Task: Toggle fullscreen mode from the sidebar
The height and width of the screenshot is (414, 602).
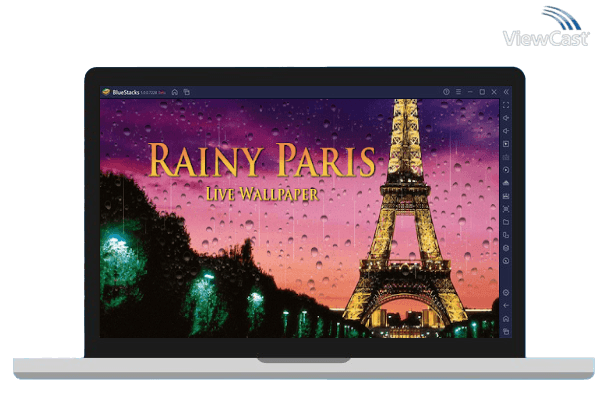Action: pos(506,105)
